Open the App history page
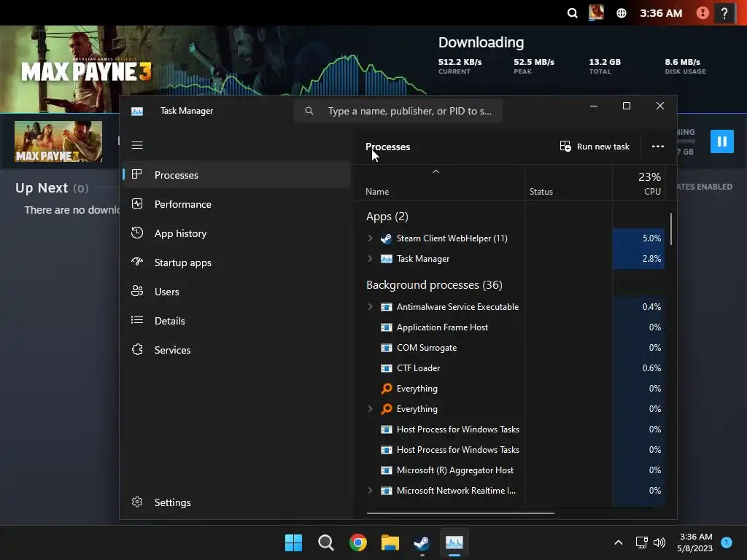The image size is (747, 560). pos(237,233)
